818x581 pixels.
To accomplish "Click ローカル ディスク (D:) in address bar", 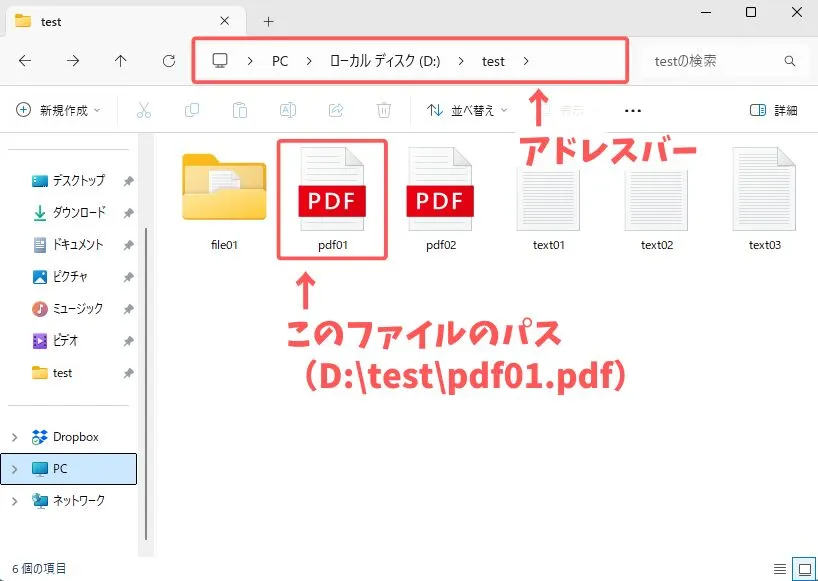I will point(385,61).
